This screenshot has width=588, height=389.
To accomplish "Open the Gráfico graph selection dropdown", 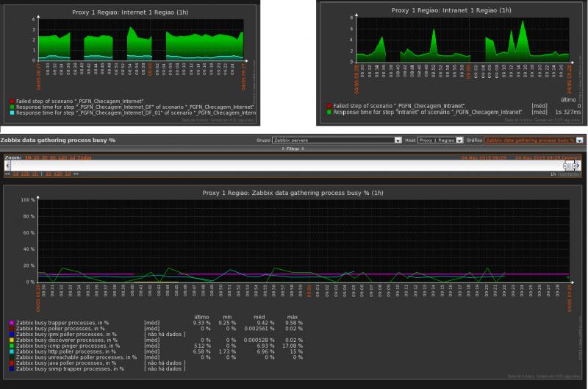I will 531,140.
